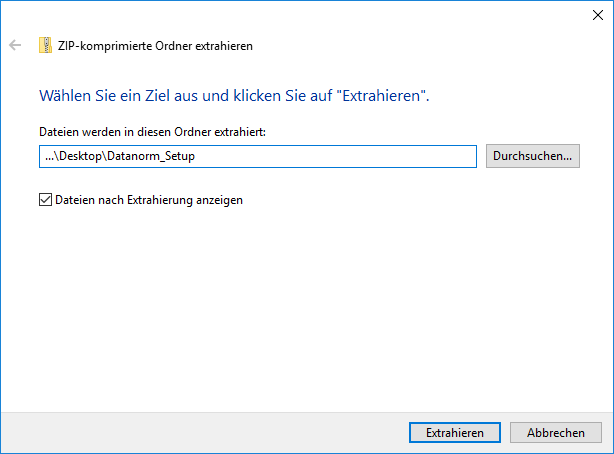The image size is (614, 454).
Task: Click the empty white area of the dialog
Action: pos(305,306)
